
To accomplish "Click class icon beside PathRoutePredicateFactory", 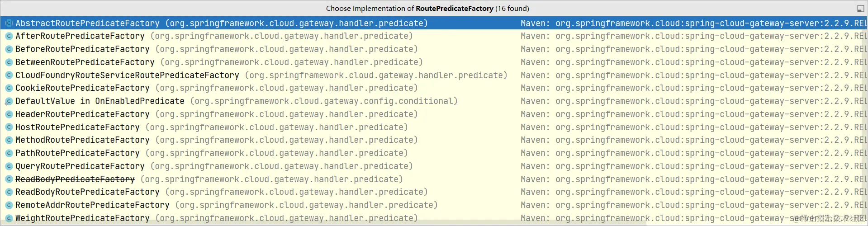I will (x=9, y=153).
